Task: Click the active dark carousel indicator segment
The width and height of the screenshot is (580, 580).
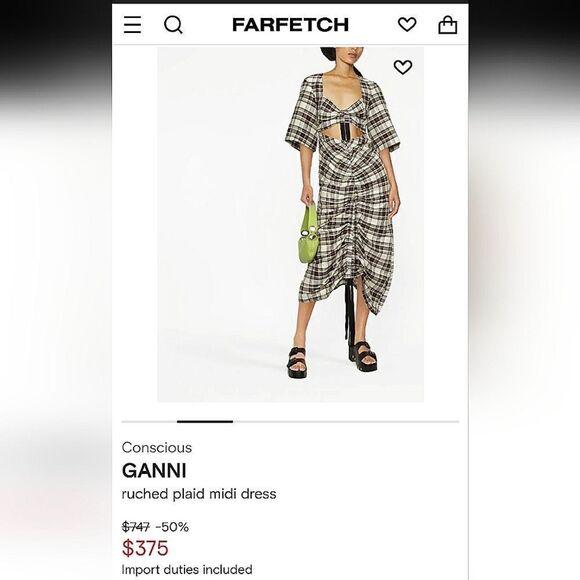Action: coord(205,421)
